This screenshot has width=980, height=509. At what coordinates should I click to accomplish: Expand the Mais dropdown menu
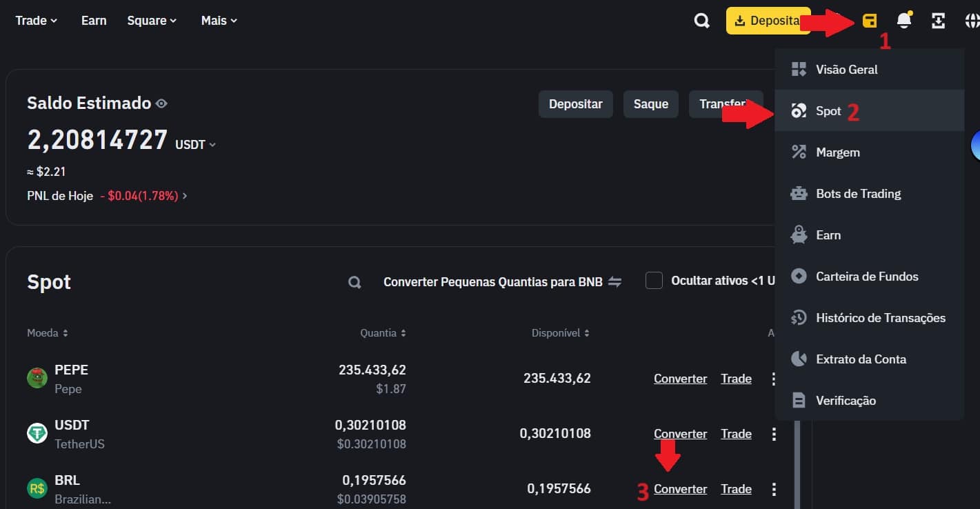[219, 21]
